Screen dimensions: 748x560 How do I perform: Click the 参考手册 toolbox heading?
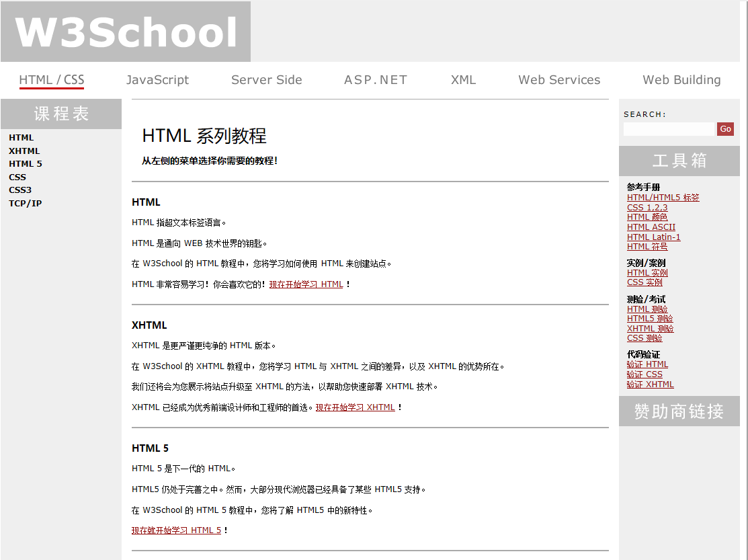[x=643, y=187]
